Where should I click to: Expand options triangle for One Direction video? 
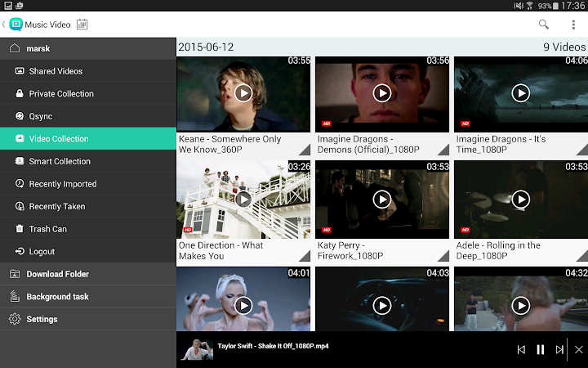305,257
